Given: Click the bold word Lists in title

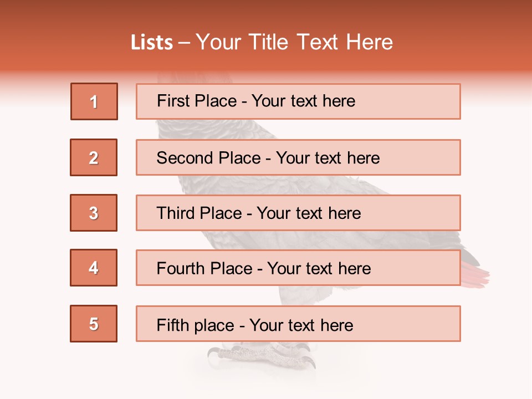Looking at the screenshot, I should coord(152,43).
